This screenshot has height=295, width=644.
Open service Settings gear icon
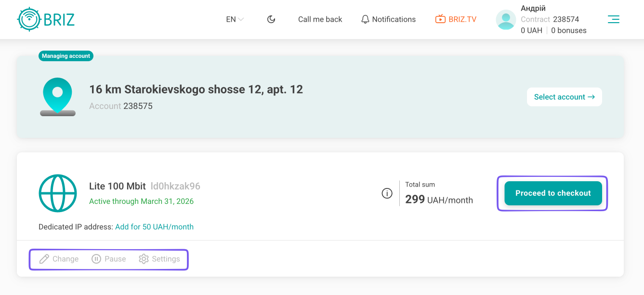coord(144,259)
